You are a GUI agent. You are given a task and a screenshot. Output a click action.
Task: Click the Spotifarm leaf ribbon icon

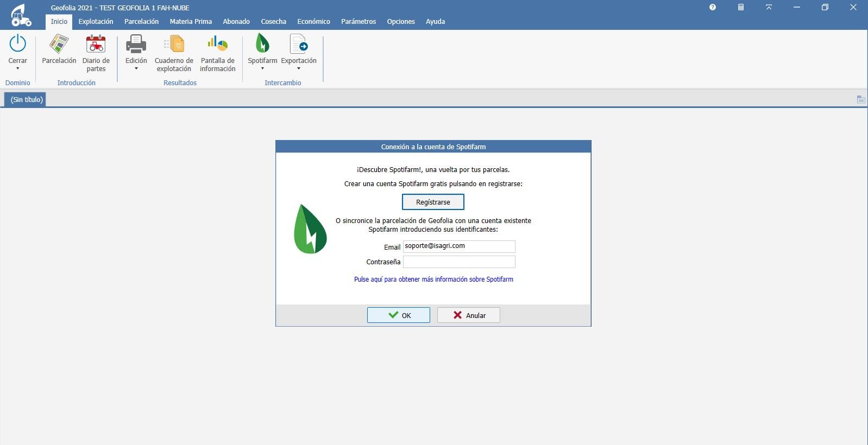[262, 43]
